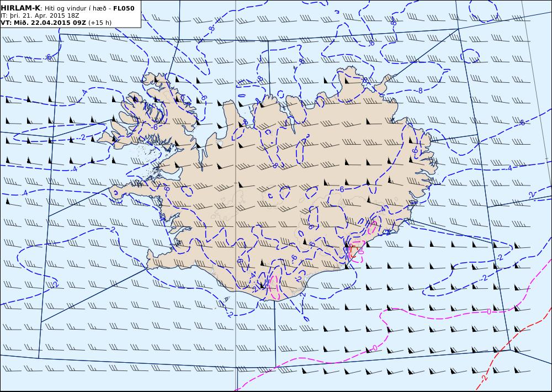Viewport: 552px width, 392px height.
Task: Select the valid time 'VT: Mið. 22.04.2015 09Z'
Action: pyautogui.click(x=43, y=23)
